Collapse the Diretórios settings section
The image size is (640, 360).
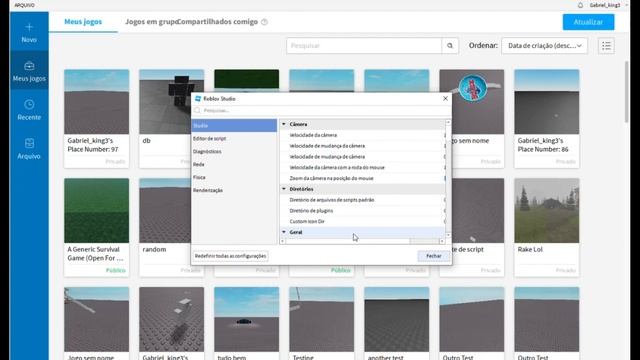[284, 189]
